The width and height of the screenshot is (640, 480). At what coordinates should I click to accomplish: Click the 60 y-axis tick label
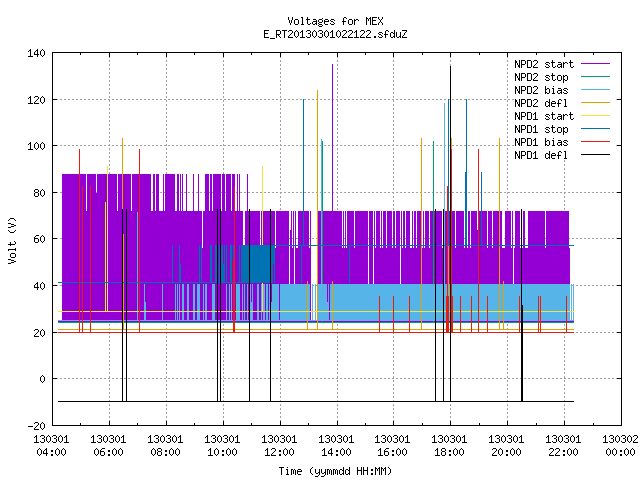click(40, 239)
